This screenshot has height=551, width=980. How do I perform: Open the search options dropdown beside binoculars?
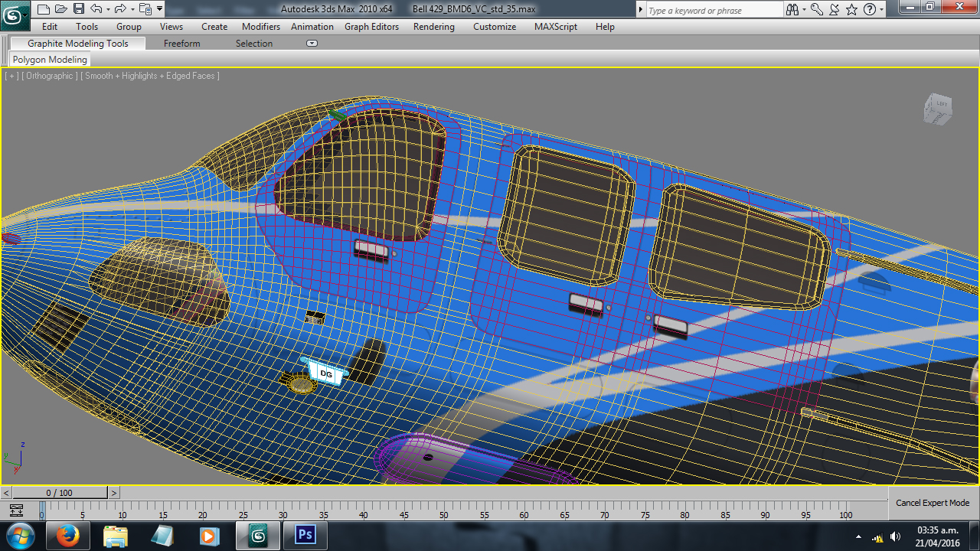coord(804,10)
